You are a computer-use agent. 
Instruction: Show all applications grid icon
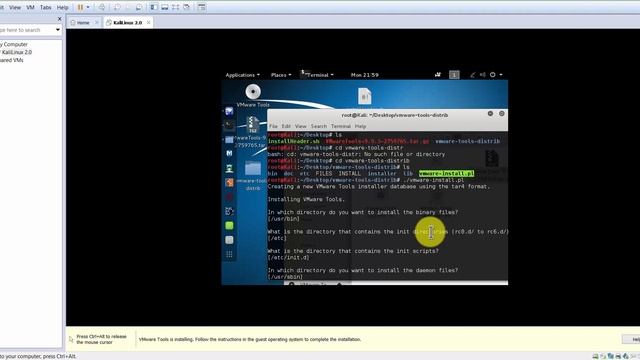coord(229,254)
